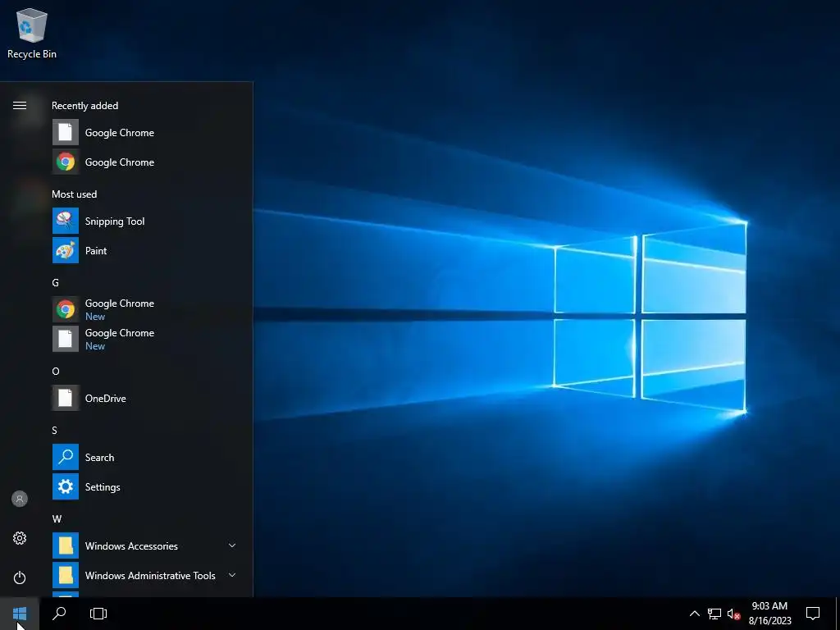Open Settings gear in Start sidebar
The height and width of the screenshot is (630, 840).
[20, 538]
